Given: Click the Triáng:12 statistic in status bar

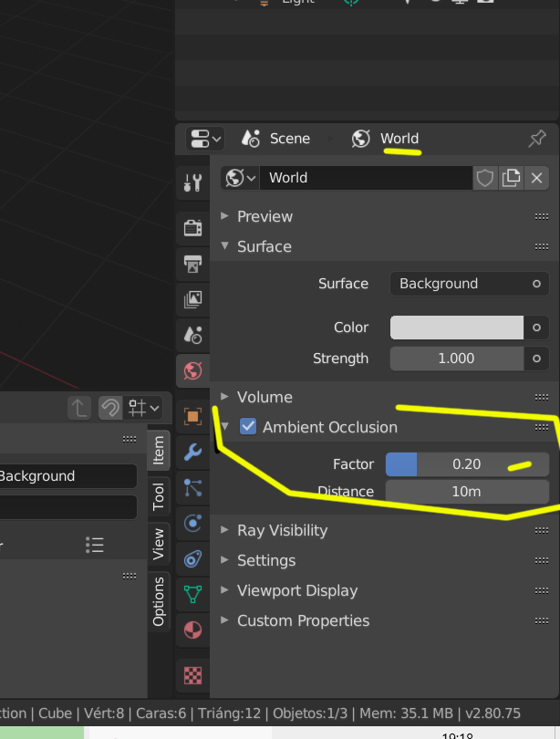Looking at the screenshot, I should pos(229,713).
